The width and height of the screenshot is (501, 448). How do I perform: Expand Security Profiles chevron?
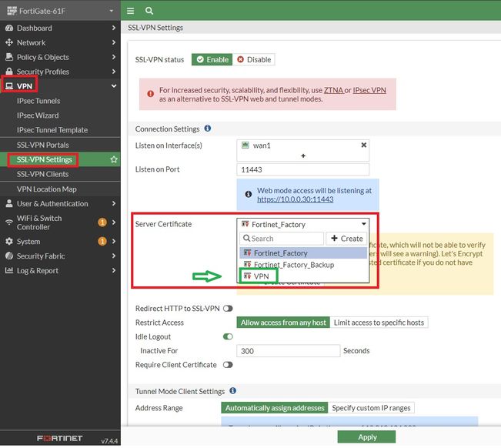tap(114, 72)
